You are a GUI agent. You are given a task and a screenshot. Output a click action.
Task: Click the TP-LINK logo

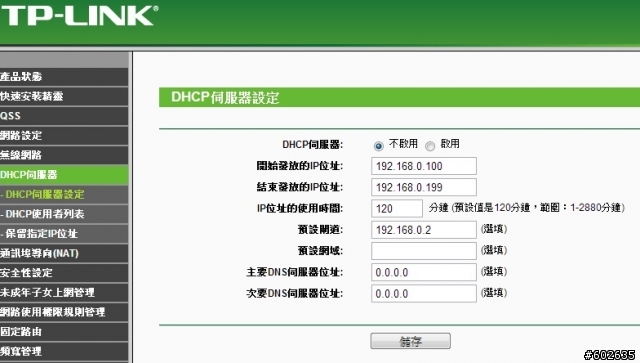click(79, 16)
